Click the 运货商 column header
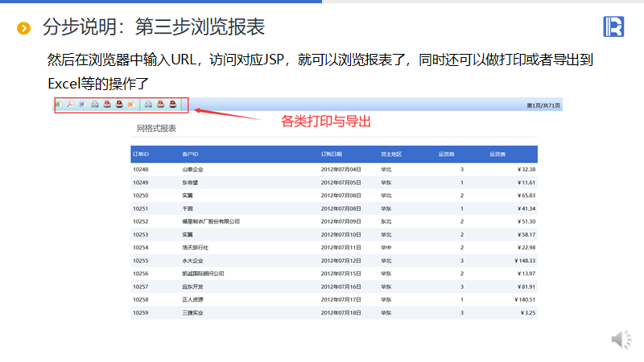 (x=446, y=154)
